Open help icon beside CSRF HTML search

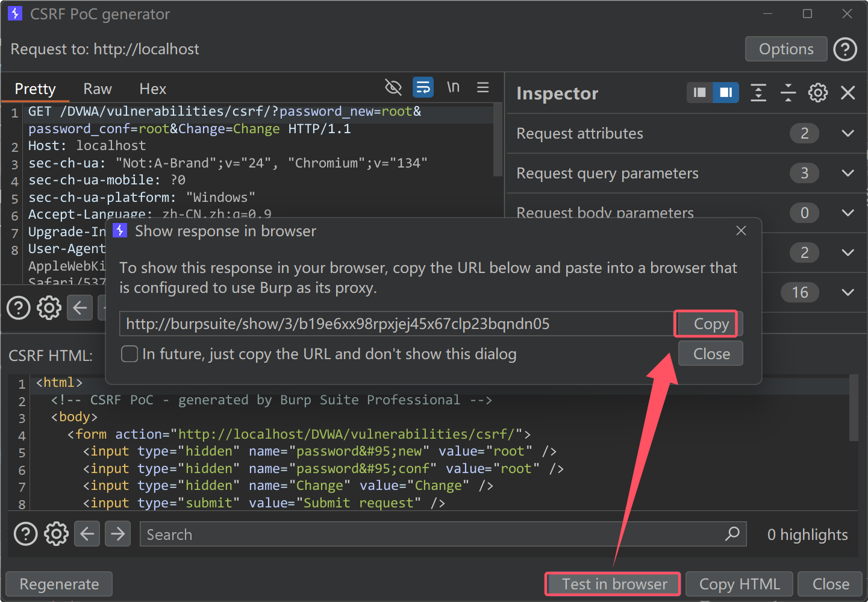(x=25, y=534)
